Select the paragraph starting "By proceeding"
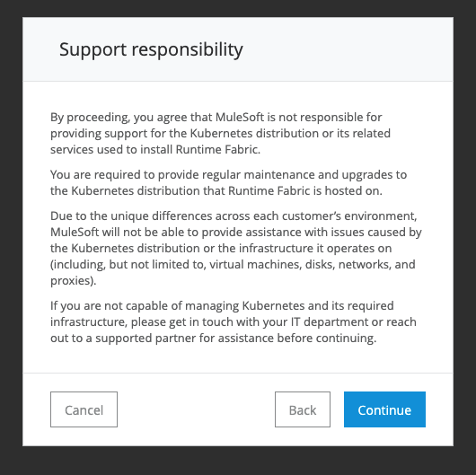 (x=220, y=133)
